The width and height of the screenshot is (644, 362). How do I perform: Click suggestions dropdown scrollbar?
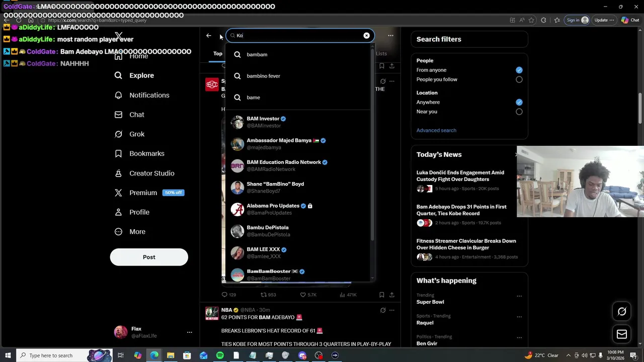tap(372, 146)
